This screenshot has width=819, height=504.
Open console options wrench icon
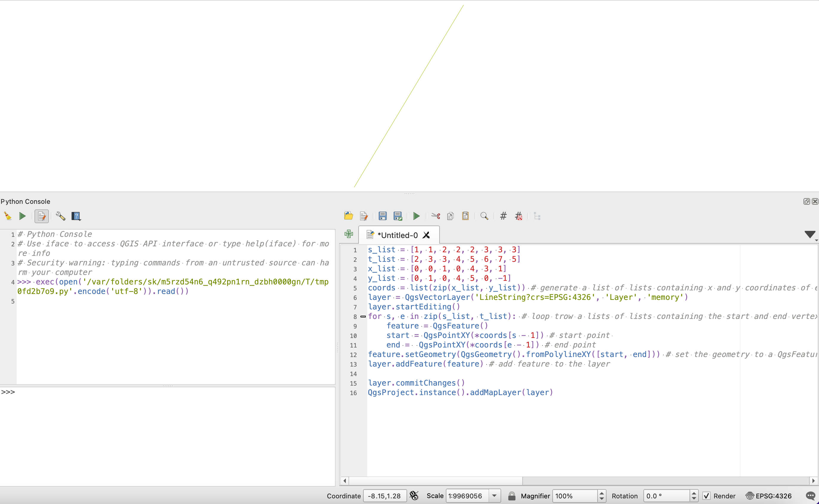pos(61,216)
